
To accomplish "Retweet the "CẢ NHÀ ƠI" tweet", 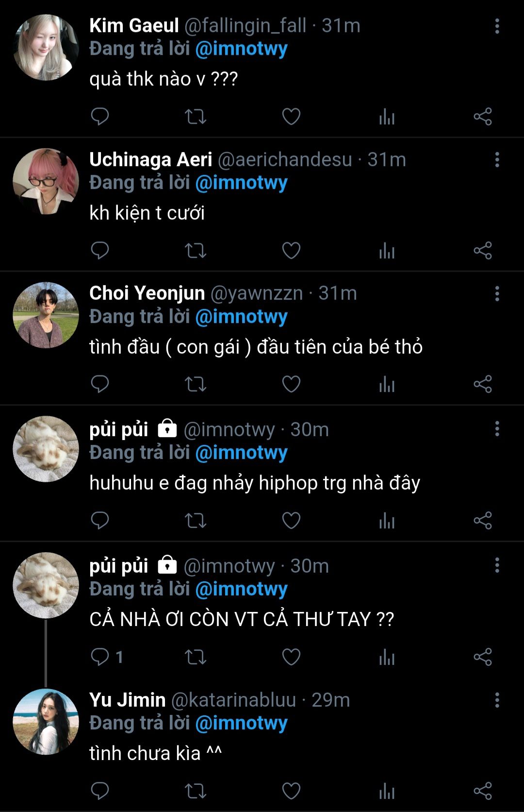I will 196,657.
